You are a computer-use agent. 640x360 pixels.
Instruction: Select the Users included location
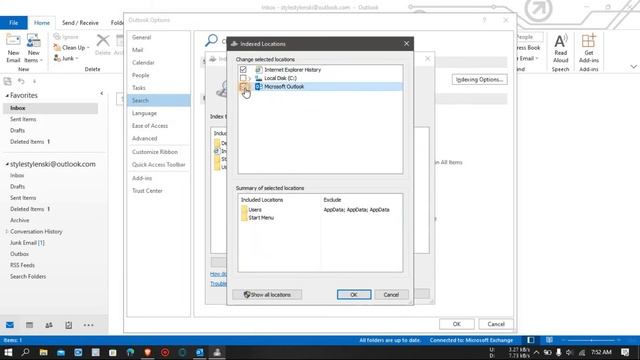(255, 210)
